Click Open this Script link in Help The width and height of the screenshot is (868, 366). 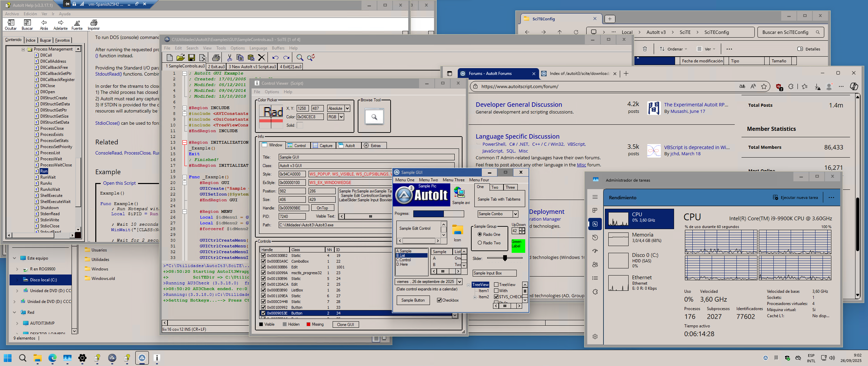pos(119,183)
